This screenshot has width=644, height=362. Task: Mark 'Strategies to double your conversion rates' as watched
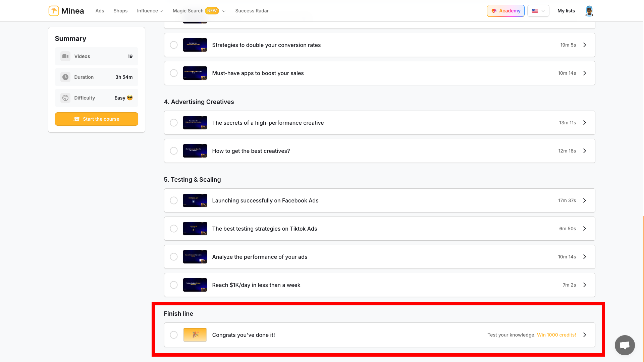(174, 45)
